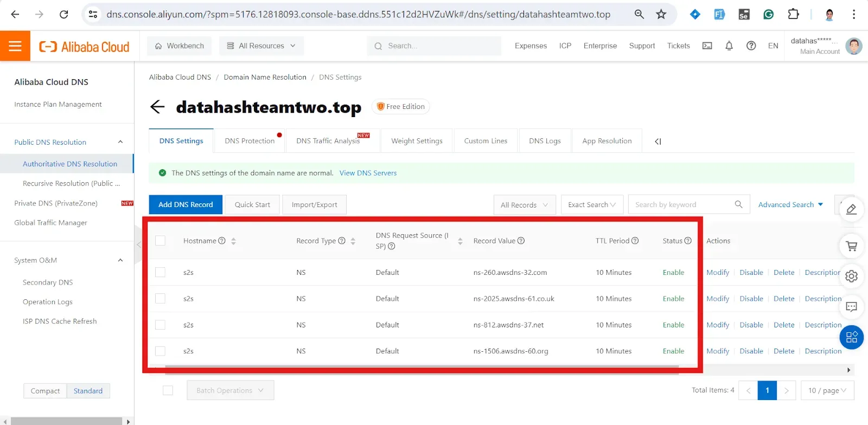The width and height of the screenshot is (868, 425).
Task: Open the notifications bell
Action: 729,46
